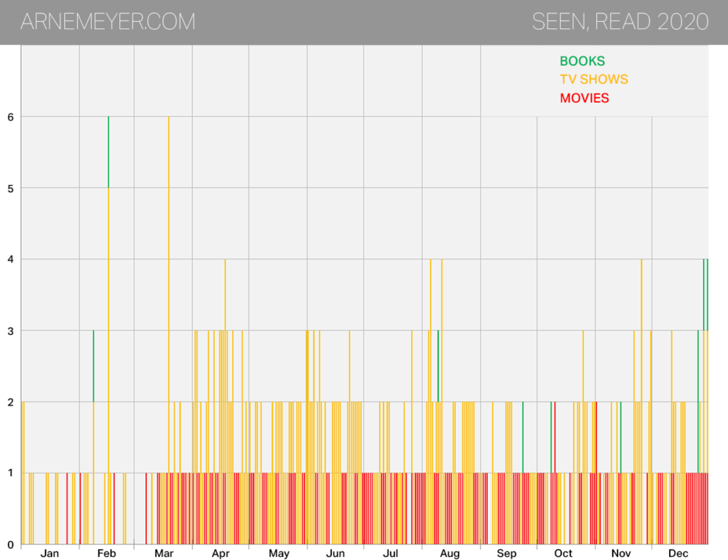Click the Mar month label
Viewport: 728px width, 560px height.
[164, 553]
